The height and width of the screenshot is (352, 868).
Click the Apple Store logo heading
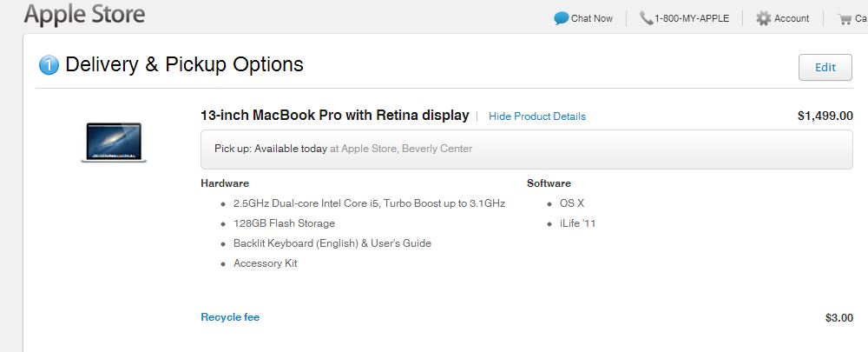coord(84,15)
